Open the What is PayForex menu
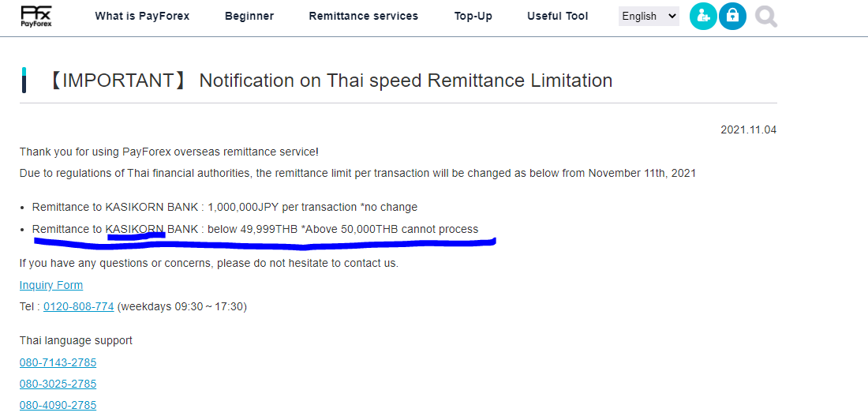This screenshot has height=420, width=868. pos(142,16)
